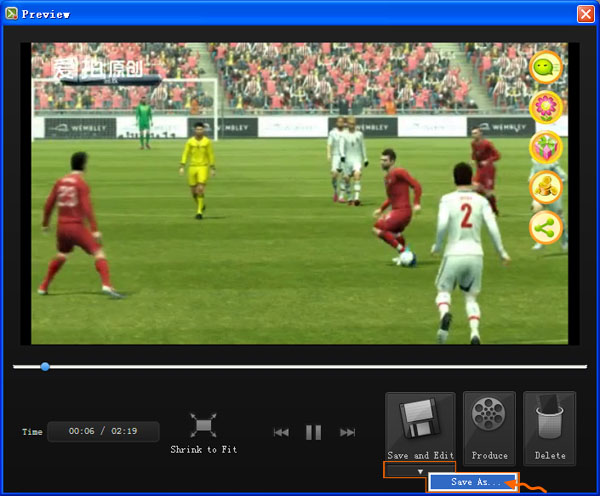Close the Preview window
600x496 pixels.
[x=585, y=14]
